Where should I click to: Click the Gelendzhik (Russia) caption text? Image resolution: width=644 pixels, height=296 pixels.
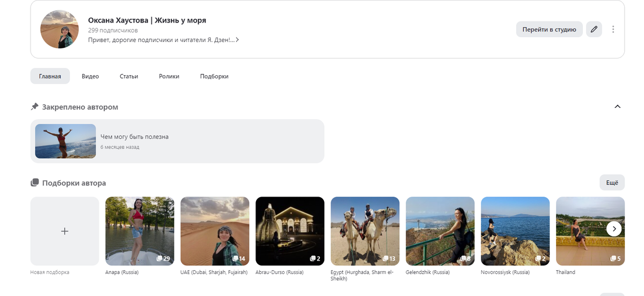pyautogui.click(x=428, y=272)
